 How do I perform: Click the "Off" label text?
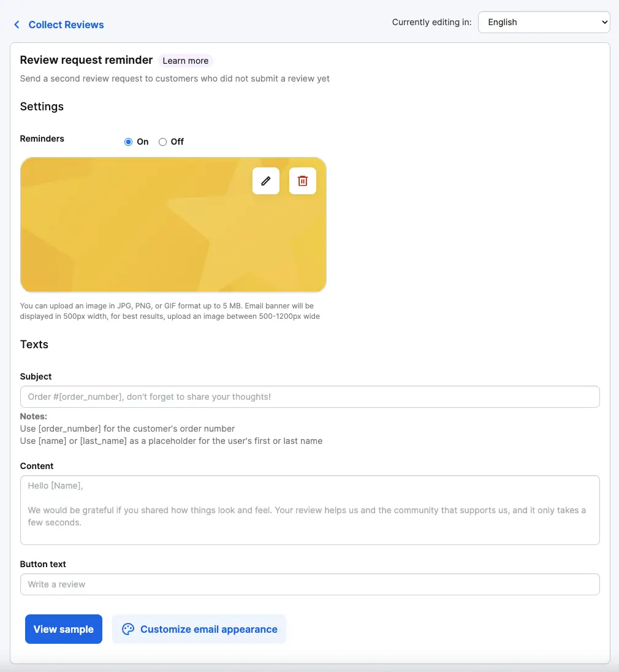177,142
